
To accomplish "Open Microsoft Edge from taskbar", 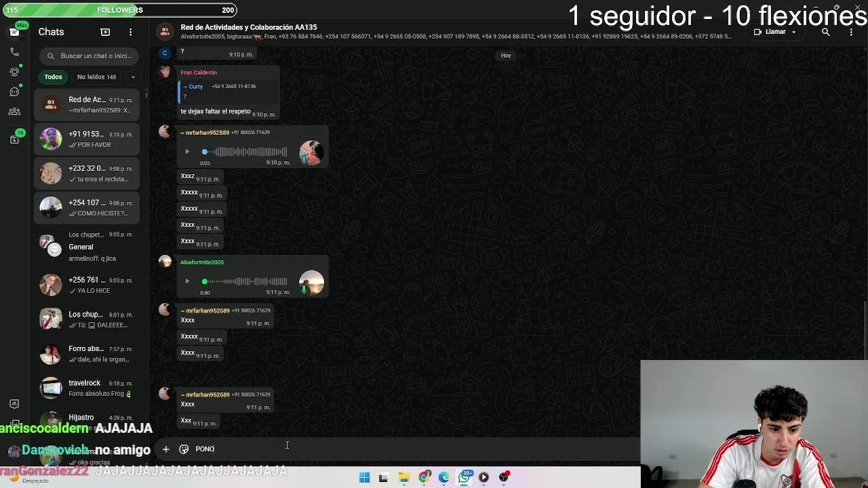I will coord(443,477).
